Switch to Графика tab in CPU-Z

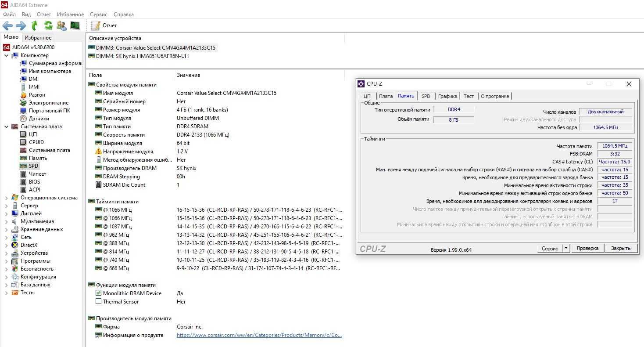tap(447, 96)
